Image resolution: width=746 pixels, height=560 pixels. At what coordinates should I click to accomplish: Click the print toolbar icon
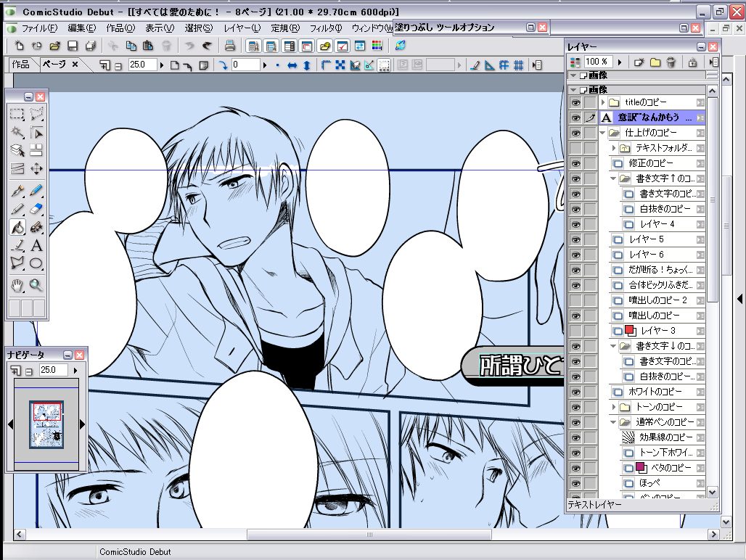coord(230,46)
